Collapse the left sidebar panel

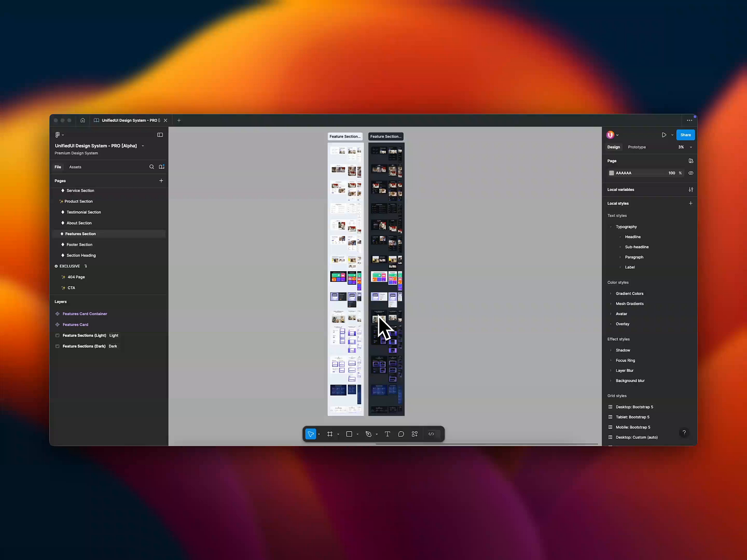160,135
